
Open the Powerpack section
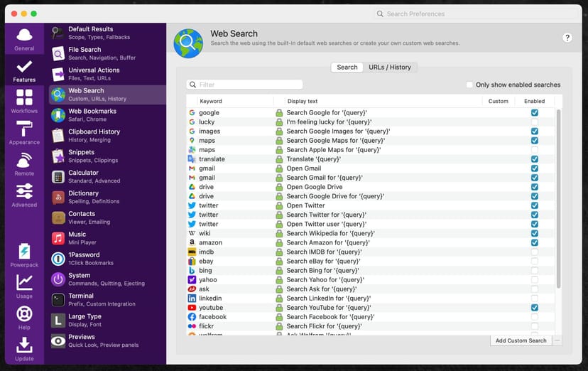[x=24, y=255]
